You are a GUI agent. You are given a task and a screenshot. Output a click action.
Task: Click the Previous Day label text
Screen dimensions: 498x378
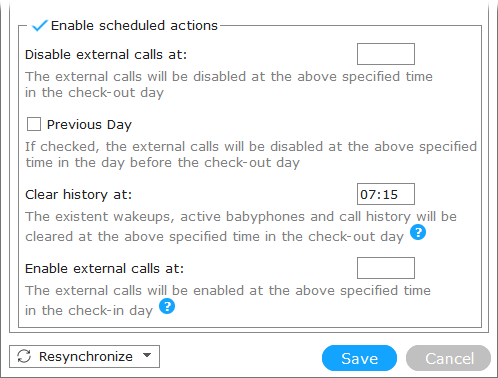click(89, 125)
